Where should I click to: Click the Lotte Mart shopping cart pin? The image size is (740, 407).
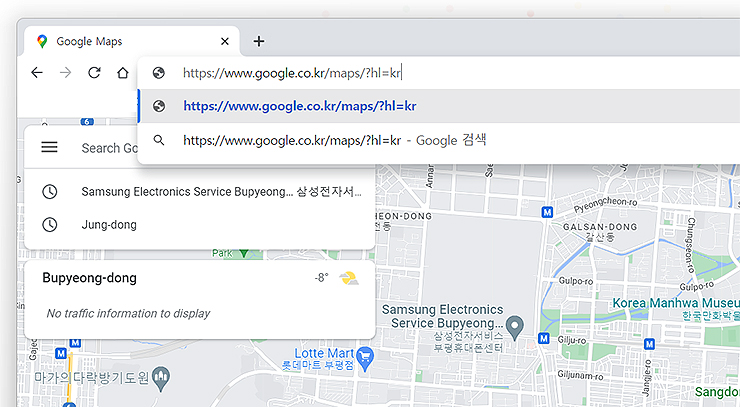click(365, 357)
